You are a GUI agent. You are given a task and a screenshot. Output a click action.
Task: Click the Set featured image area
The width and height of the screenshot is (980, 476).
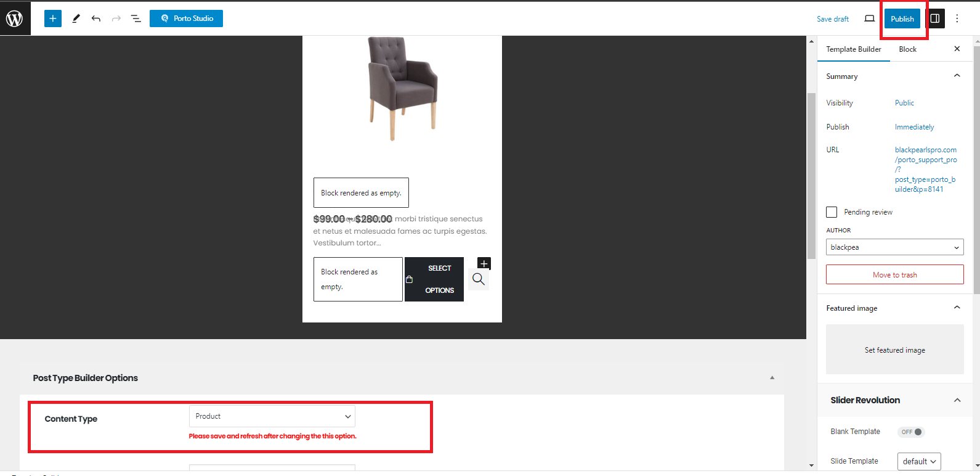click(894, 350)
